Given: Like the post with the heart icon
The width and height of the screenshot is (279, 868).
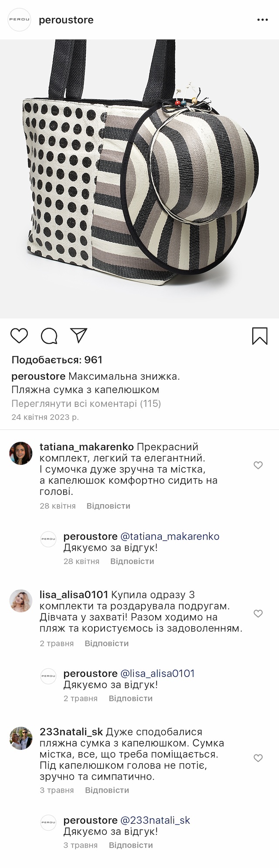Looking at the screenshot, I should [19, 336].
